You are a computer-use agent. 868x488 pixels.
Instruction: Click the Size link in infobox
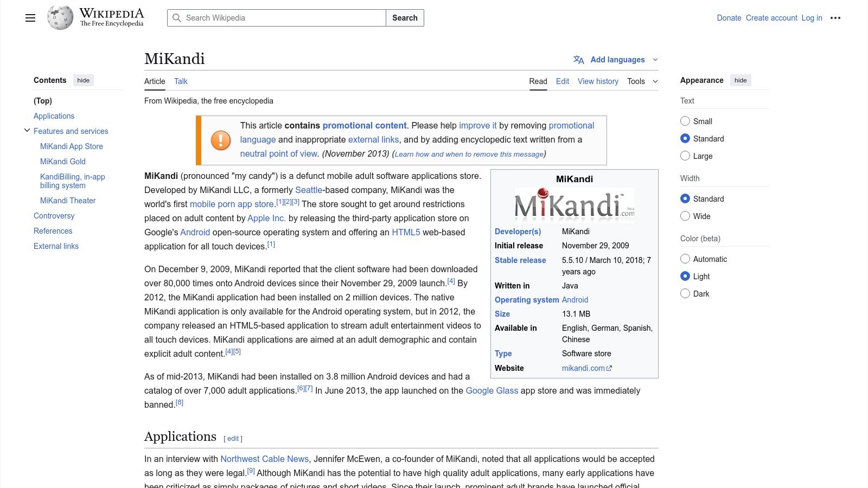click(502, 314)
